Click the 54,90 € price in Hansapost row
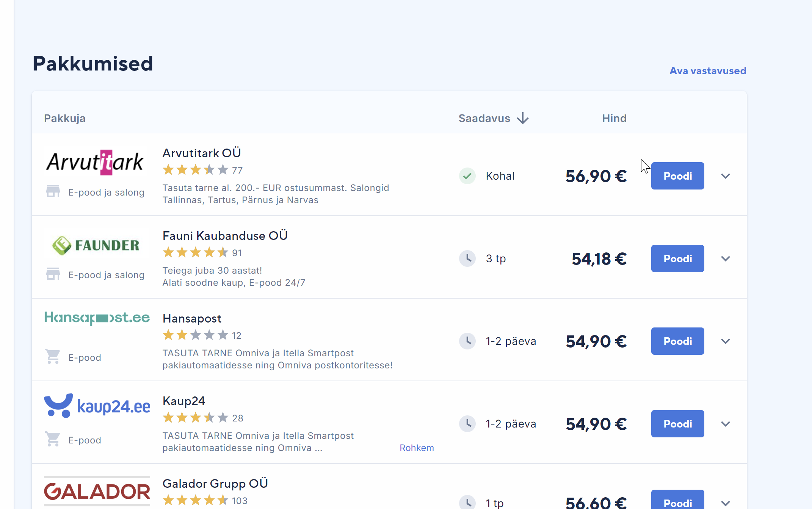This screenshot has height=509, width=812. click(596, 341)
